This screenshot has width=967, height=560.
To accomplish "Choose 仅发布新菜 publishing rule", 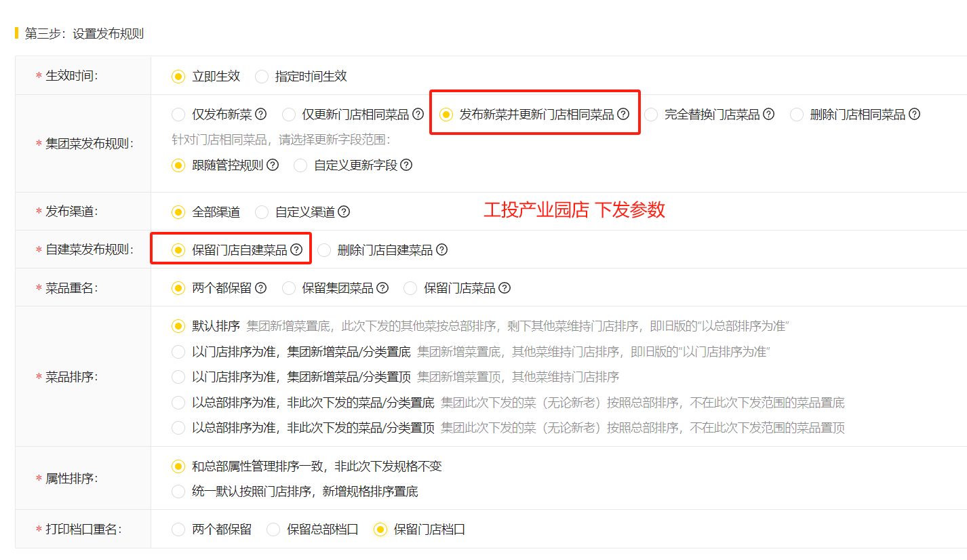I will (x=178, y=115).
